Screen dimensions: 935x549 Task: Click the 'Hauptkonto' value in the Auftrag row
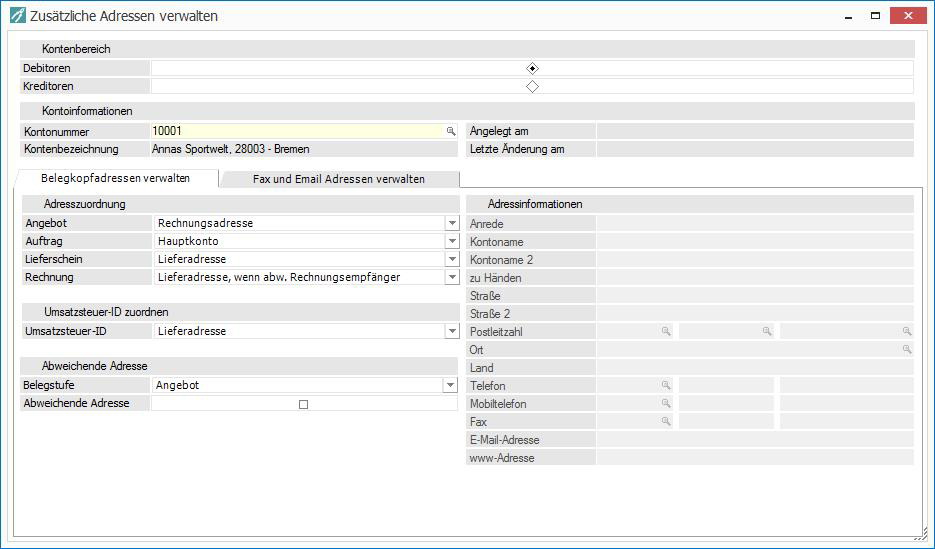click(188, 241)
